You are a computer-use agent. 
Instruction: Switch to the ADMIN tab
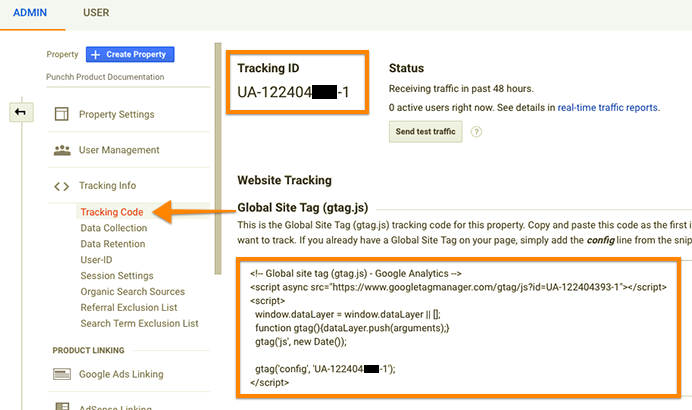[x=30, y=13]
